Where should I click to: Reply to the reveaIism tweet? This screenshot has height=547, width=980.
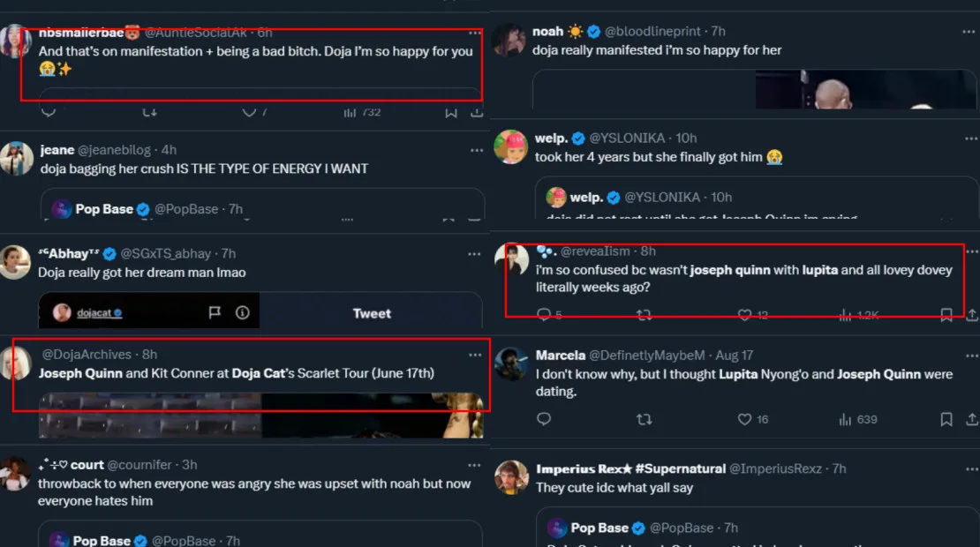[545, 314]
